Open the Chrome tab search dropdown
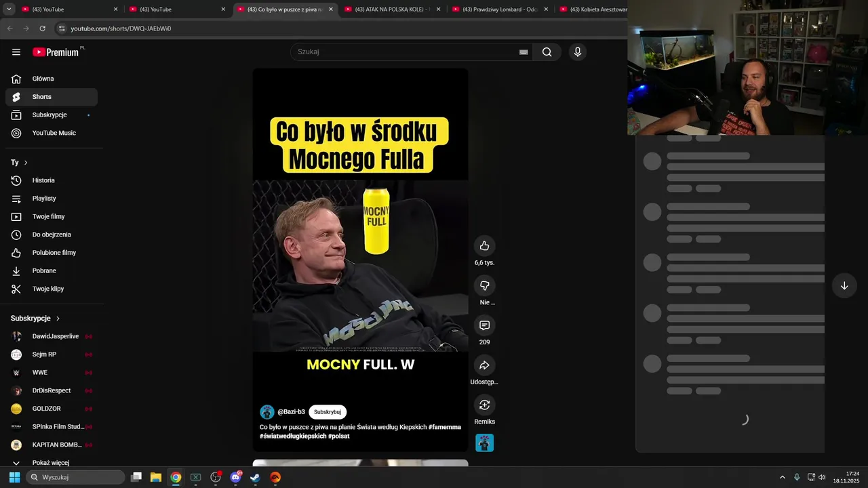868x488 pixels. coord(9,9)
